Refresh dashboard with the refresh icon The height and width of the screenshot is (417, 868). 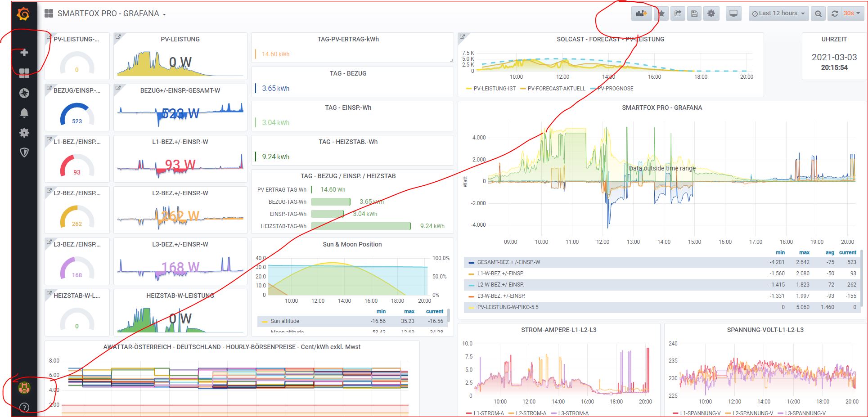point(835,13)
